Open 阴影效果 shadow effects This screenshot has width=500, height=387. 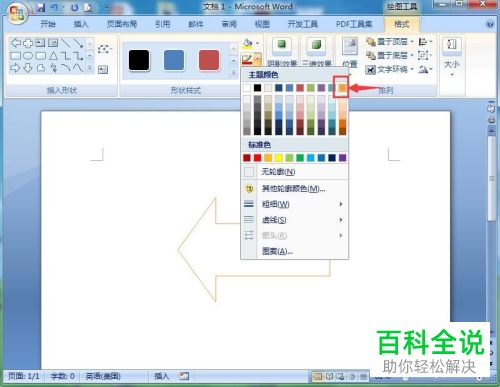pos(282,52)
